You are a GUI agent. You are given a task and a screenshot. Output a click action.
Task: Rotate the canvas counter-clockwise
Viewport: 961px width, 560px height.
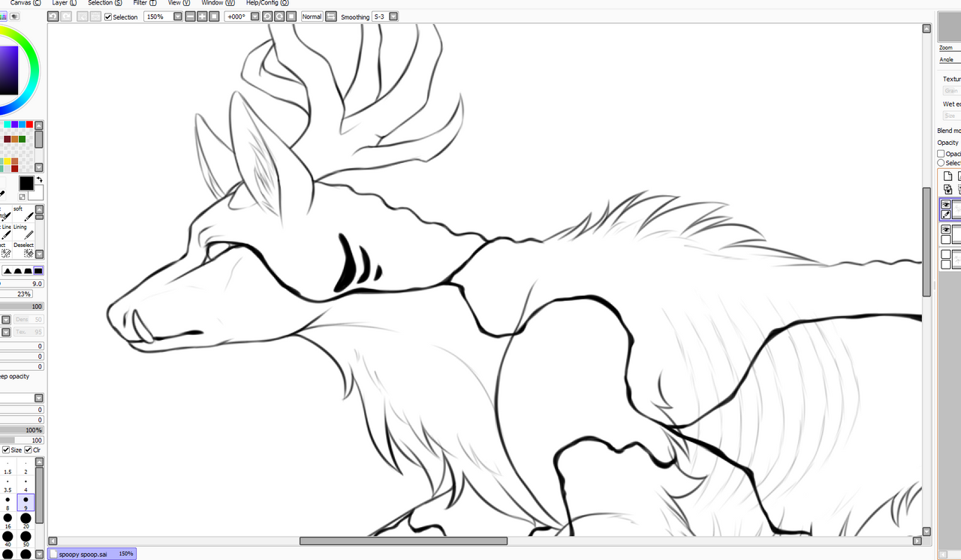coord(267,17)
